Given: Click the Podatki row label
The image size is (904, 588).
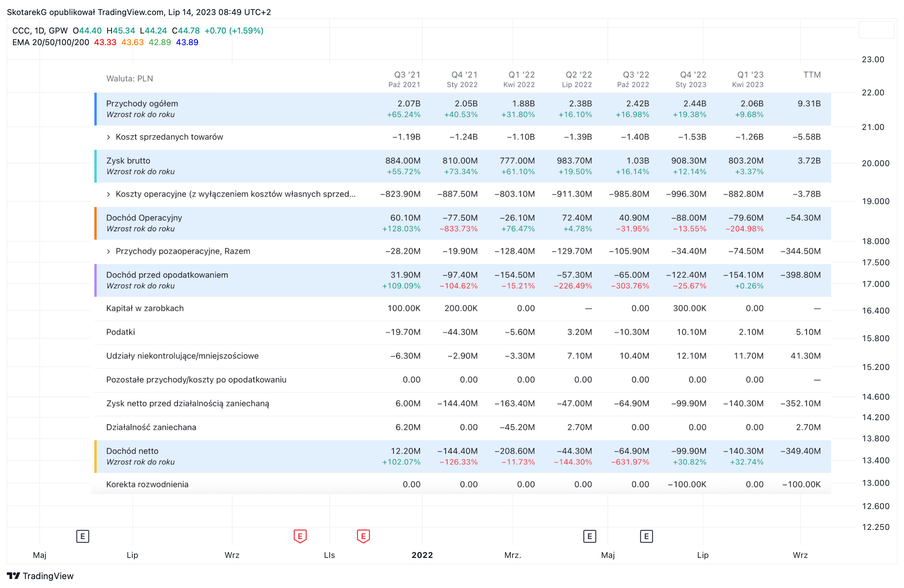Looking at the screenshot, I should (x=120, y=332).
